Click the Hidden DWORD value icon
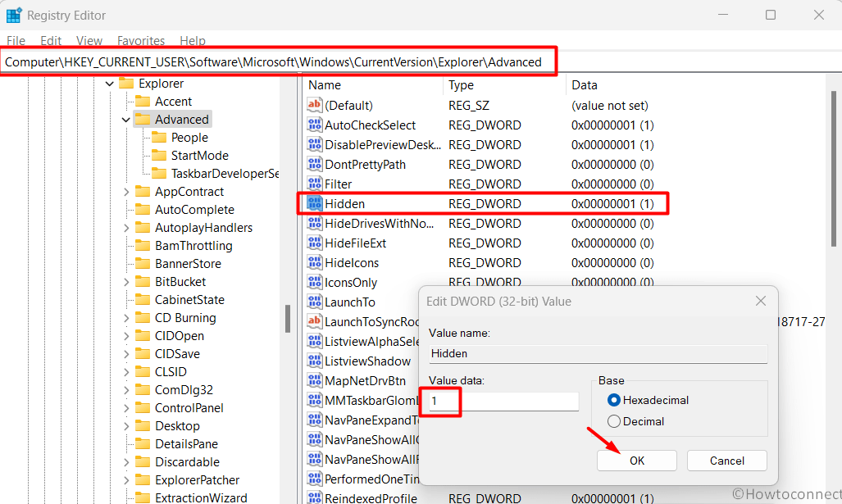Image resolution: width=842 pixels, height=504 pixels. 314,204
